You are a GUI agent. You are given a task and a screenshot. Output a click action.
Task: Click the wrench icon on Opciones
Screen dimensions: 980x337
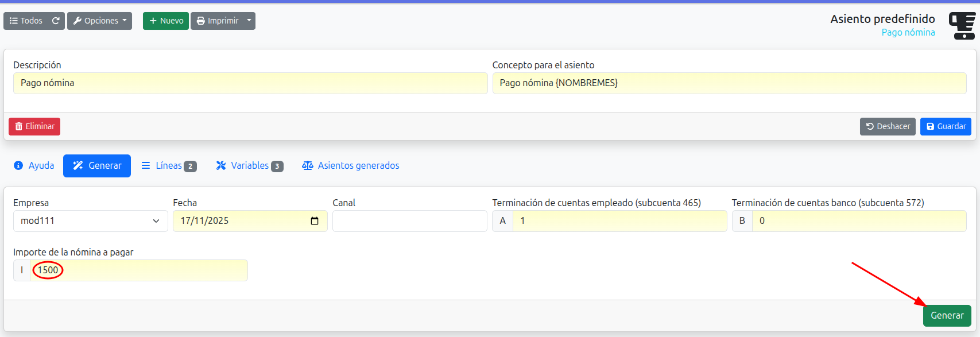pos(78,21)
